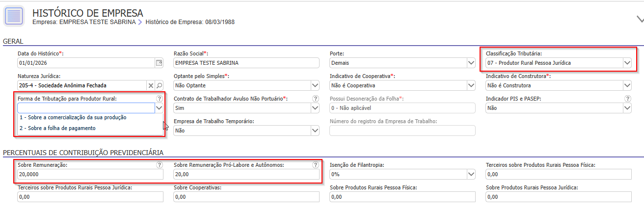This screenshot has height=211, width=644.
Task: Focus the Sobre Cooperativas input field
Action: point(246,197)
